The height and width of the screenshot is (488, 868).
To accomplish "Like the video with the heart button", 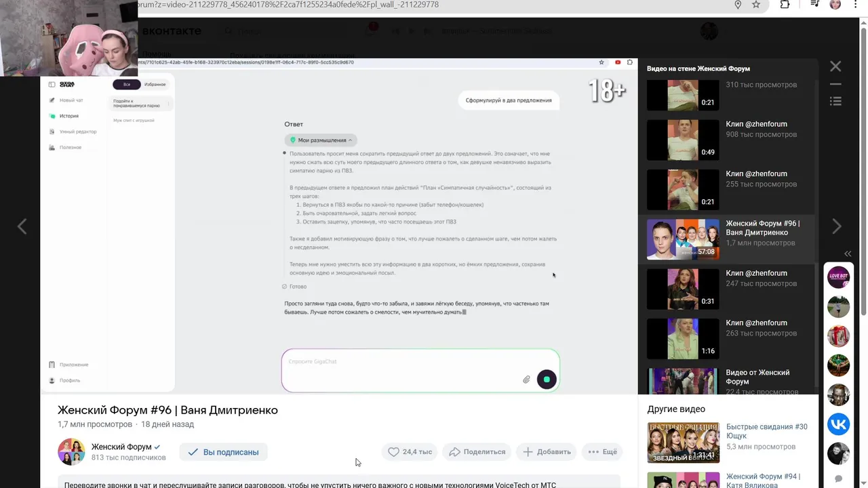I will [x=410, y=452].
